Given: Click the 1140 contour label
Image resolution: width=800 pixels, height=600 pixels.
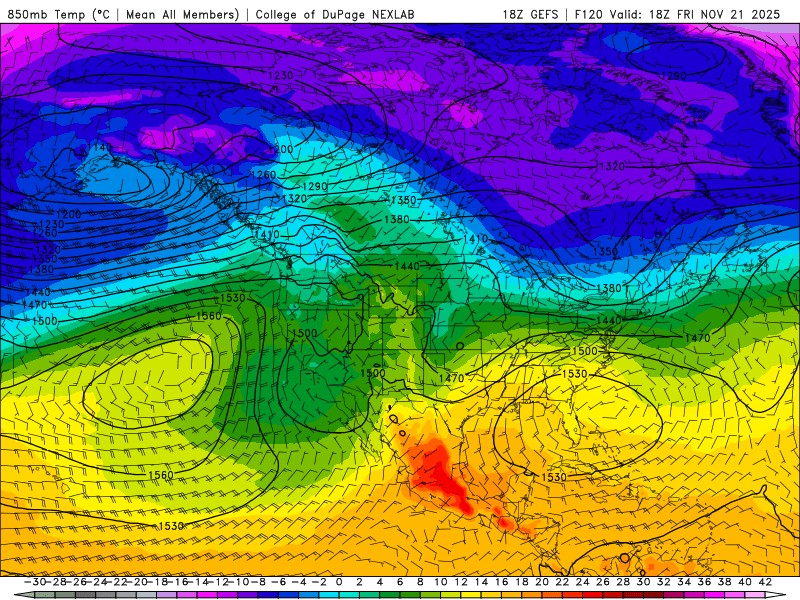Looking at the screenshot, I should (x=99, y=147).
